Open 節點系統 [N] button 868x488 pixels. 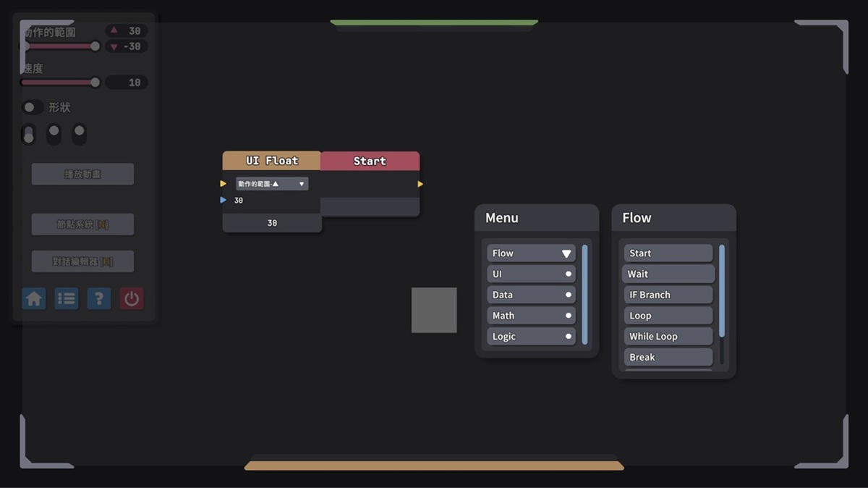coord(82,224)
